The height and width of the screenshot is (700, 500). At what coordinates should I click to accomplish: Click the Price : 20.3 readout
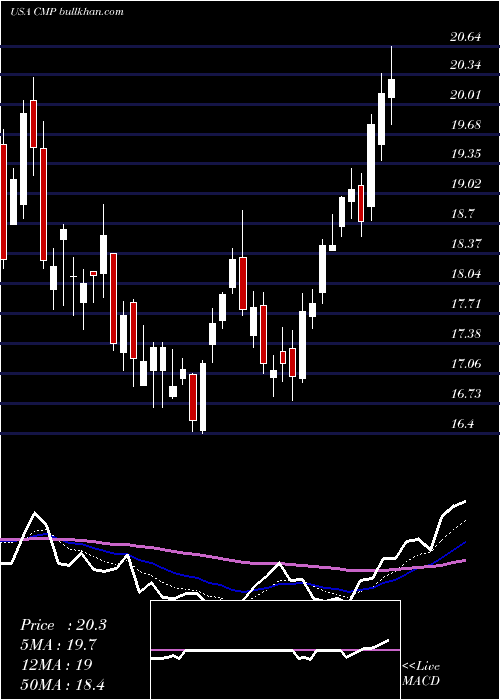[63, 625]
